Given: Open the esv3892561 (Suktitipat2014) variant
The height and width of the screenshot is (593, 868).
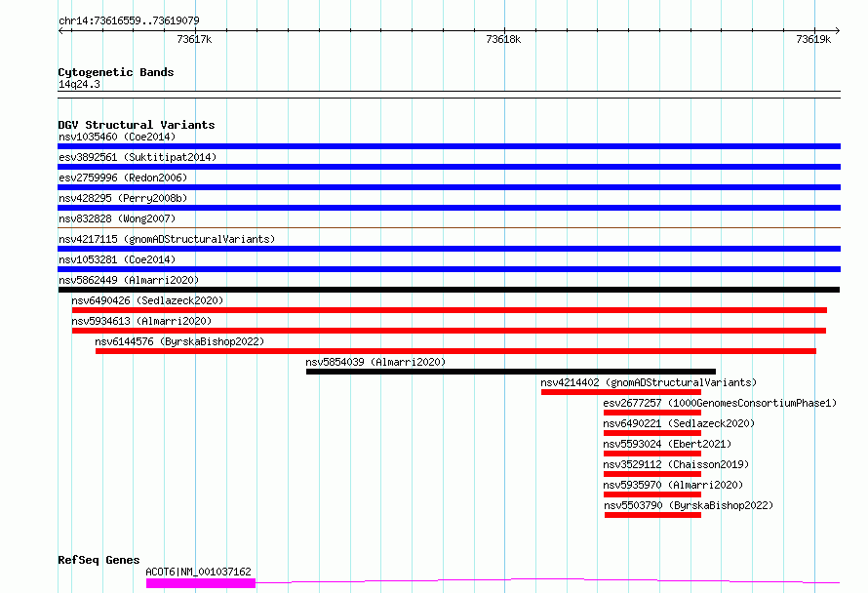Looking at the screenshot, I should tap(138, 157).
